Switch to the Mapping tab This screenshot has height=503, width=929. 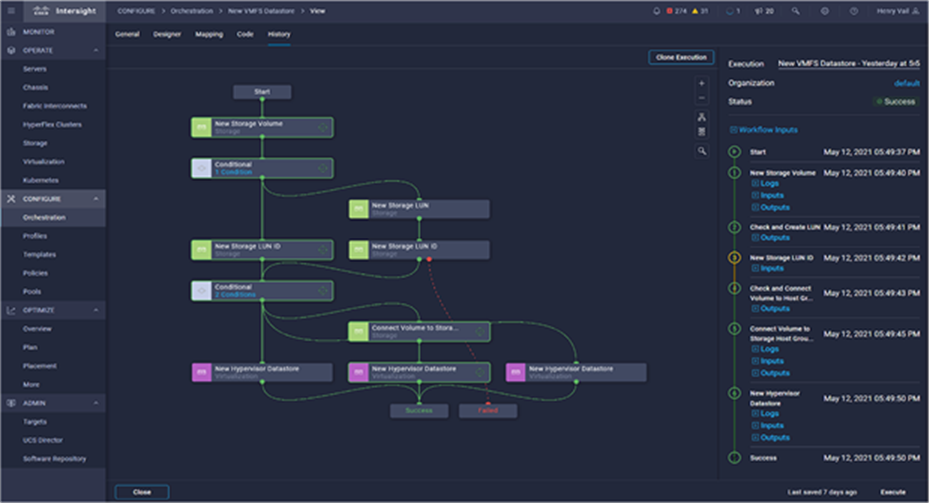coord(209,34)
